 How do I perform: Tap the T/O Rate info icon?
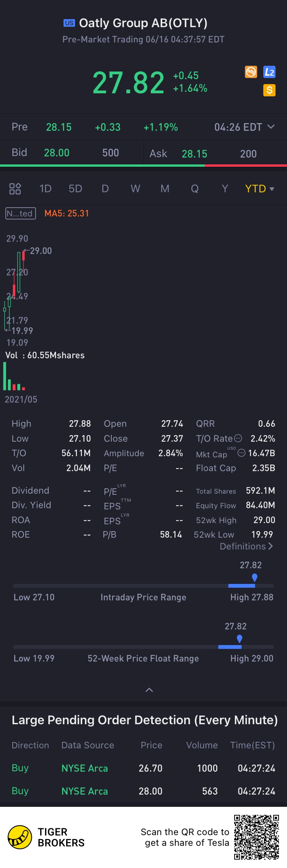coord(238,438)
